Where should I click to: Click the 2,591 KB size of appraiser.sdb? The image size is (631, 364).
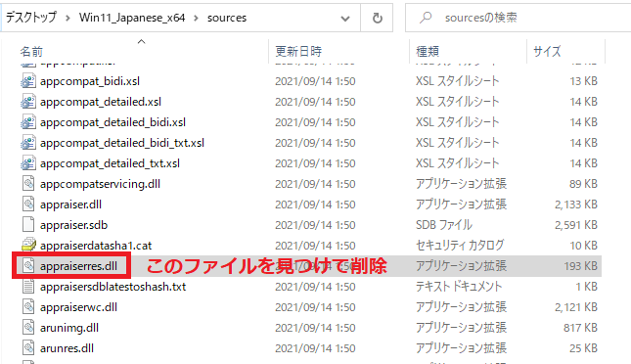[x=576, y=225]
